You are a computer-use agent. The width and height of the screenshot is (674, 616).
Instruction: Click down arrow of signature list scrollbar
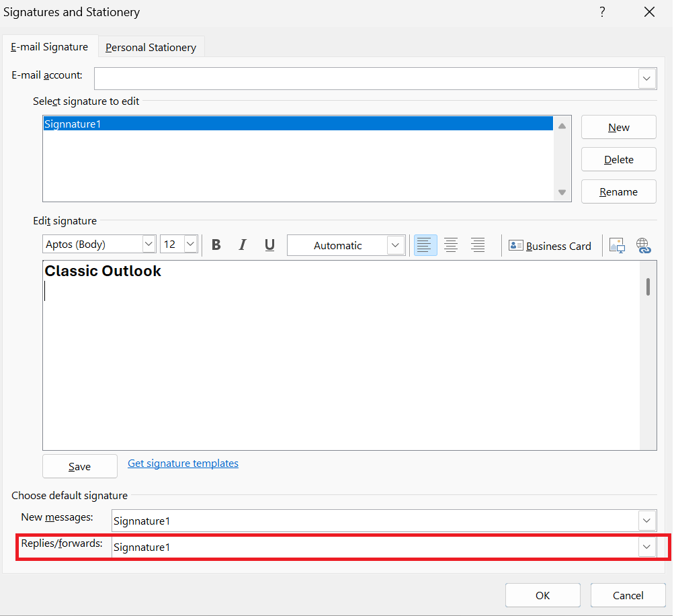click(x=562, y=192)
